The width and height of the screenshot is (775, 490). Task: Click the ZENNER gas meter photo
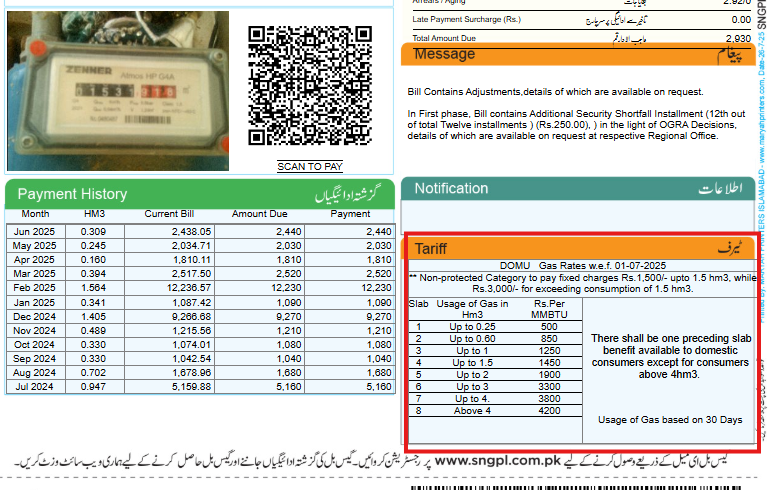coord(118,91)
